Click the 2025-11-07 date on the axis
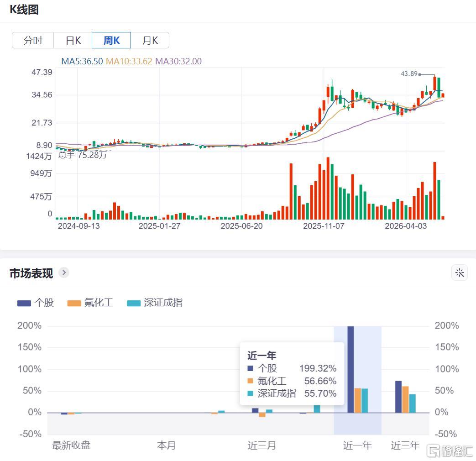The width and height of the screenshot is (476, 461). 324,226
